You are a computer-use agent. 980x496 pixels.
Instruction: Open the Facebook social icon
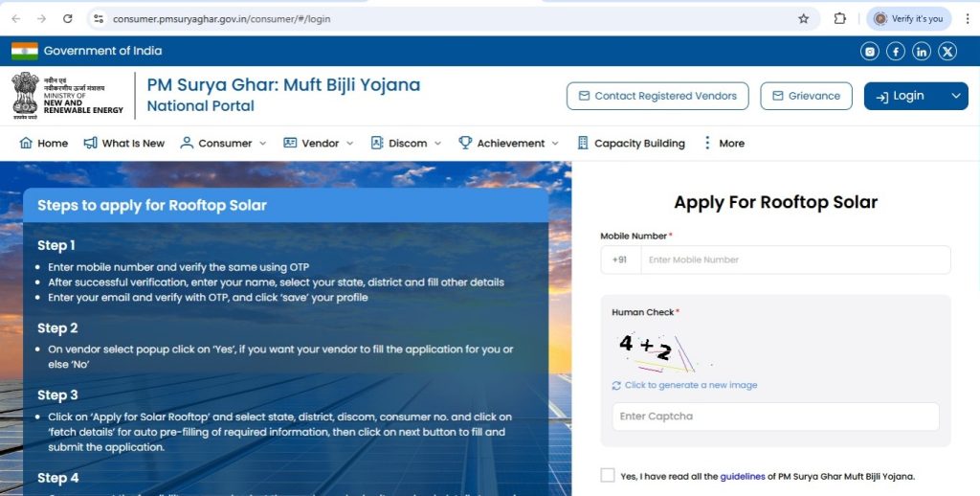(x=896, y=52)
